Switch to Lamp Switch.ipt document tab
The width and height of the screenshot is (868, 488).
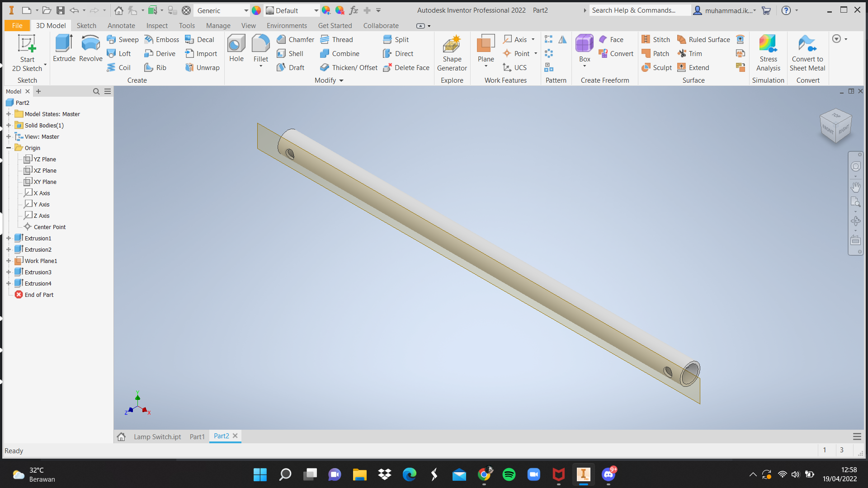click(157, 436)
